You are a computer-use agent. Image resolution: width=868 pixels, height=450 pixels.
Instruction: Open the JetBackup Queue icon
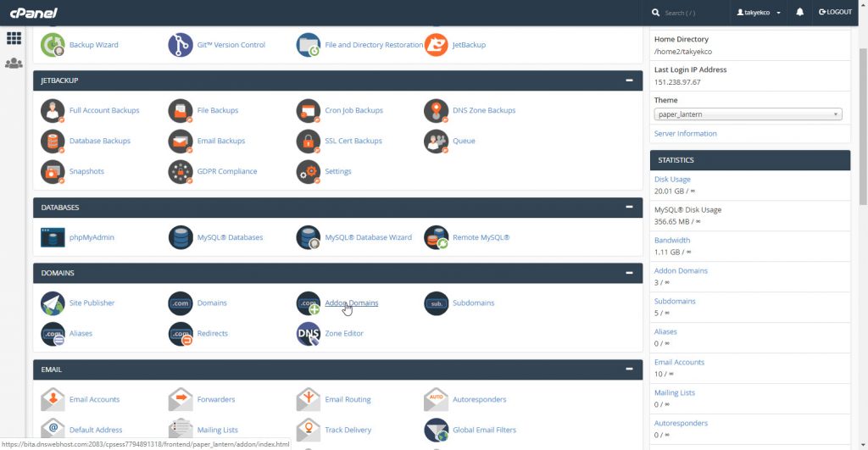[x=437, y=142]
